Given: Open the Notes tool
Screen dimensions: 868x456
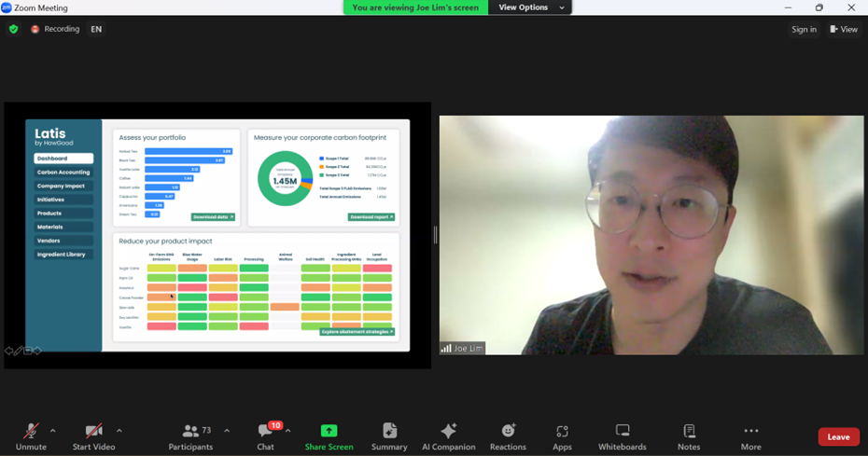Looking at the screenshot, I should (x=689, y=435).
